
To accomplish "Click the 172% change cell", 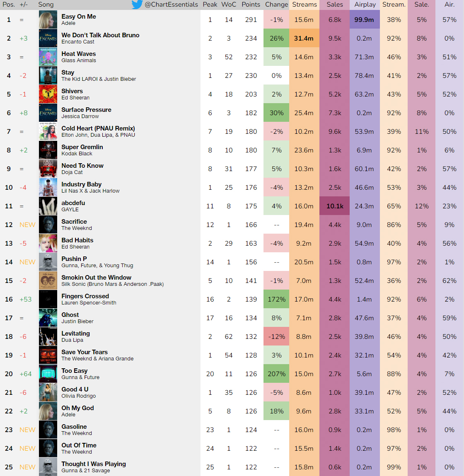I will point(276,300).
